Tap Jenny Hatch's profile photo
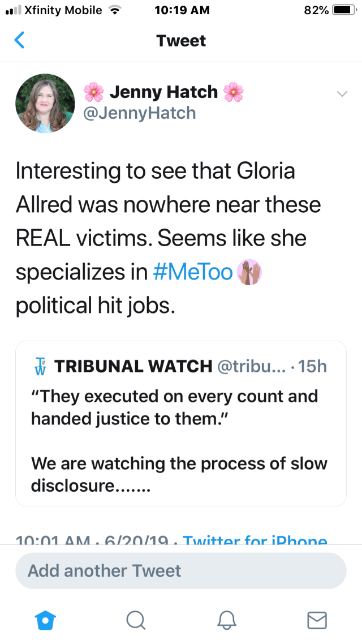Image resolution: width=362 pixels, height=644 pixels. pyautogui.click(x=45, y=102)
